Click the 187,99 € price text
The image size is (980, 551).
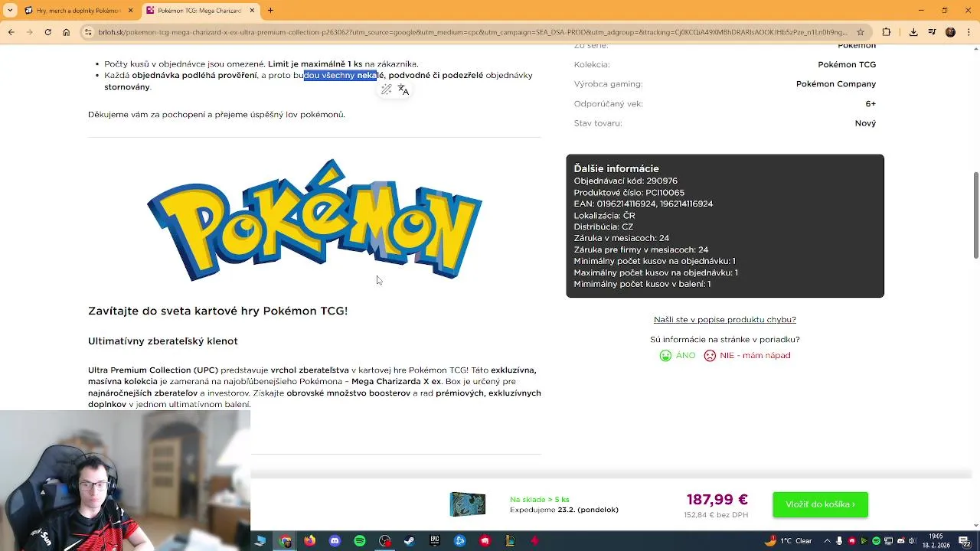717,500
